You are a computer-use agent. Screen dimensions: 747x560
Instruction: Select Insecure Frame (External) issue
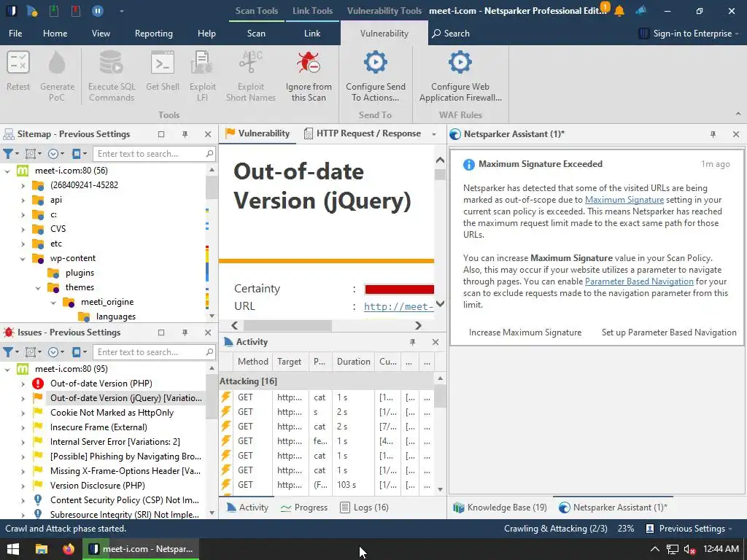pyautogui.click(x=98, y=427)
